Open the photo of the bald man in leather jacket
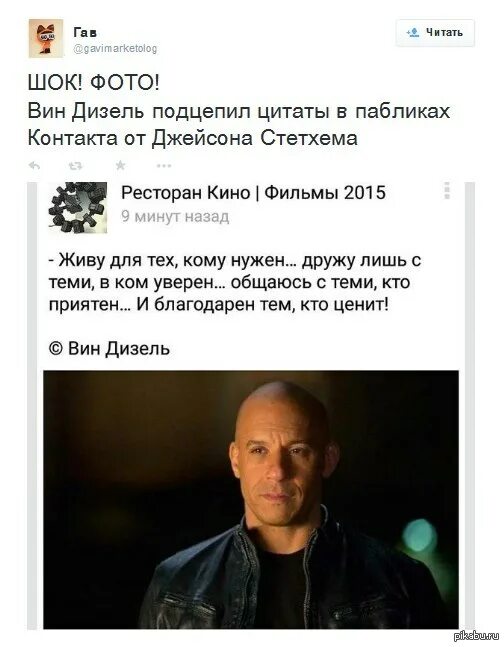The width and height of the screenshot is (504, 647). 251,499
